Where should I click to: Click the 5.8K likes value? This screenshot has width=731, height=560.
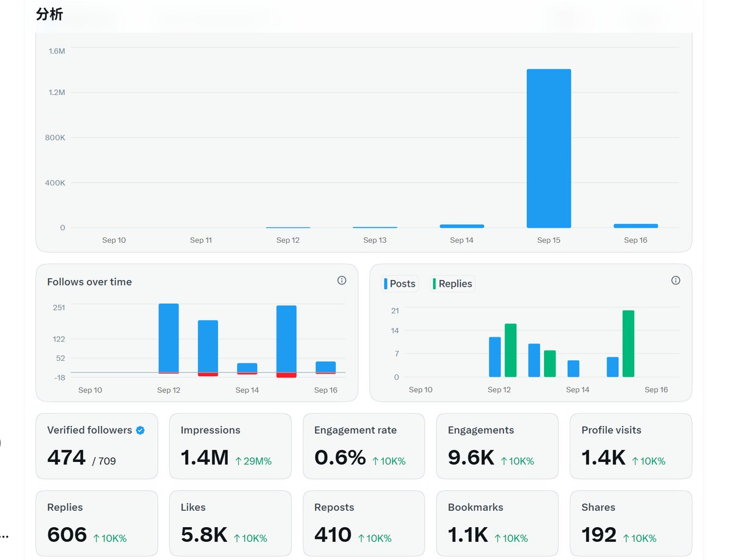tap(204, 534)
